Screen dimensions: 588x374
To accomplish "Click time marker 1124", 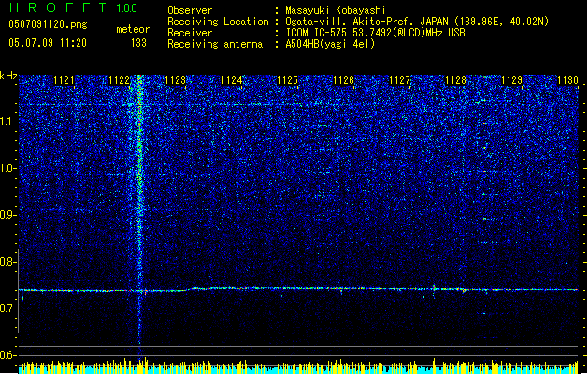I will 232,80.
